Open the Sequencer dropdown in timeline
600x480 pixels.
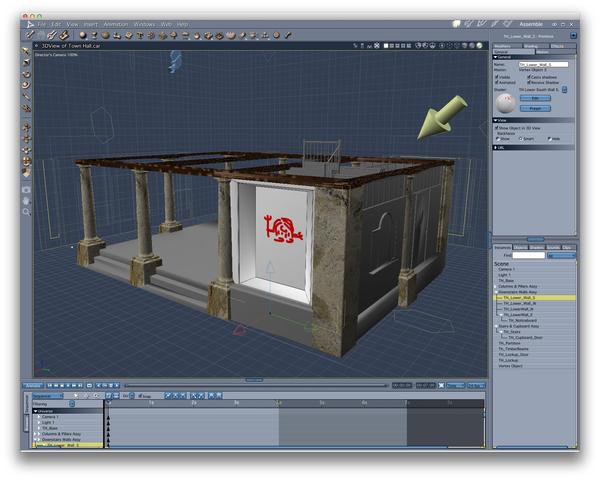[47, 396]
